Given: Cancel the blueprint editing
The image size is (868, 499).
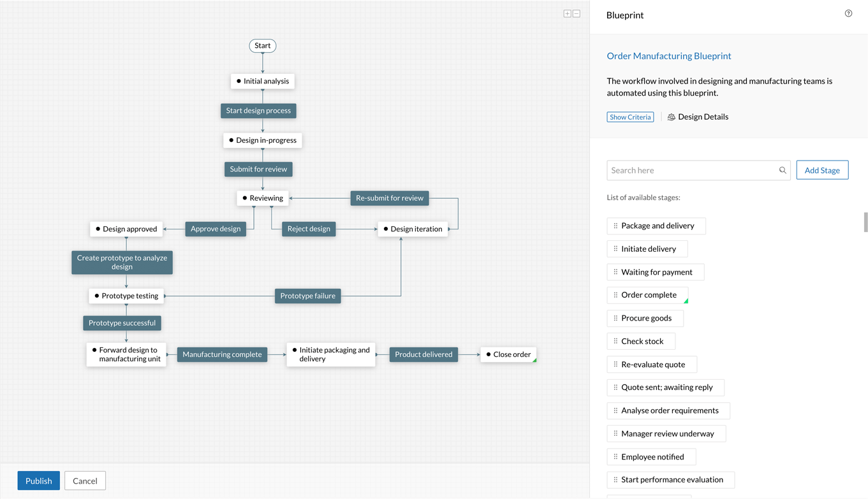Looking at the screenshot, I should pos(85,481).
